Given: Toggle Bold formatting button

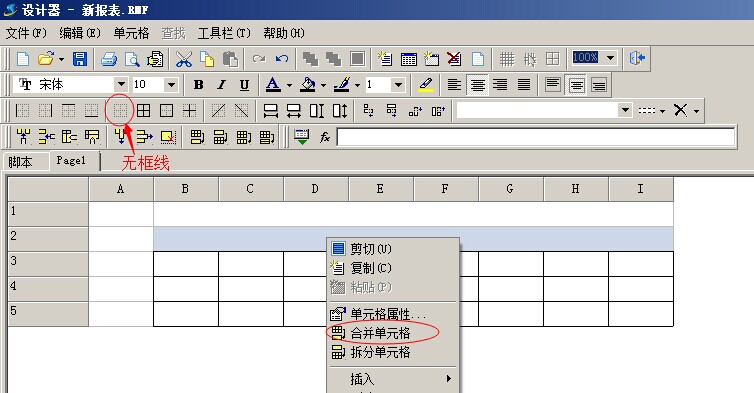Looking at the screenshot, I should coord(198,85).
